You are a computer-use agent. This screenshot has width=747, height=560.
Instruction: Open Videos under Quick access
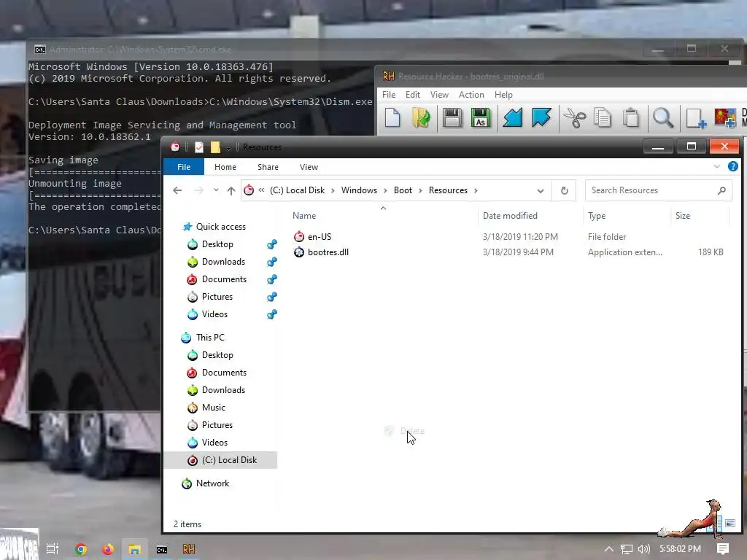[x=214, y=314]
